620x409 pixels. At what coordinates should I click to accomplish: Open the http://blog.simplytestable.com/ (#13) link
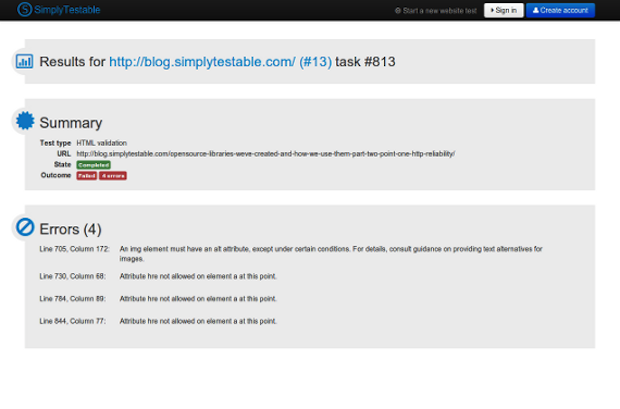[x=220, y=62]
